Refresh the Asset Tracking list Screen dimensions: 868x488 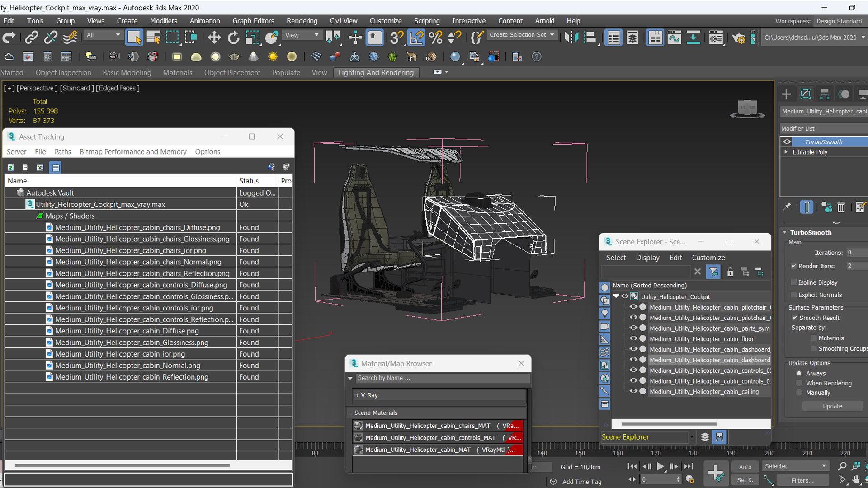[x=11, y=168]
